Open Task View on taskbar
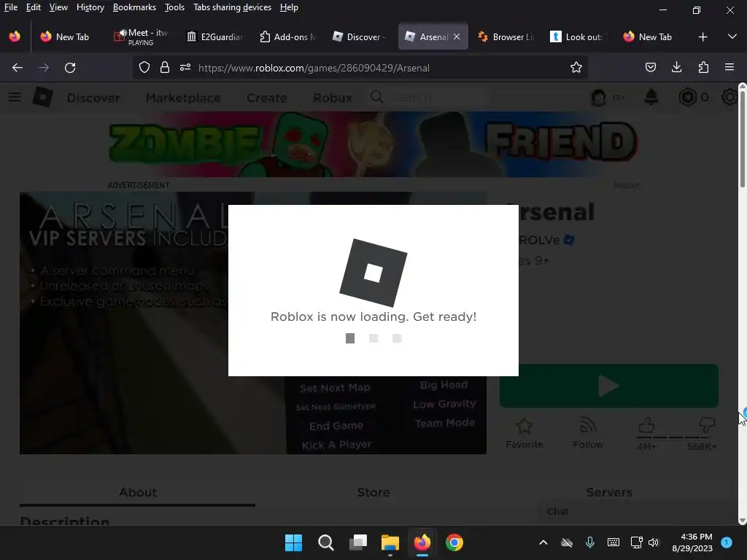The width and height of the screenshot is (747, 560). pyautogui.click(x=358, y=542)
